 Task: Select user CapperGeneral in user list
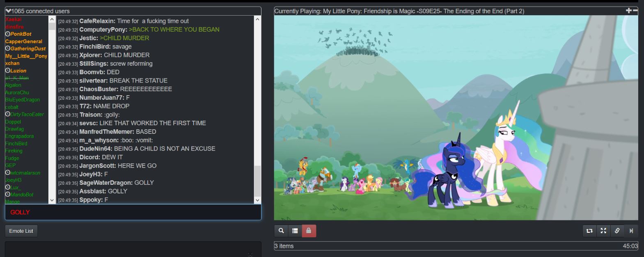coord(24,41)
